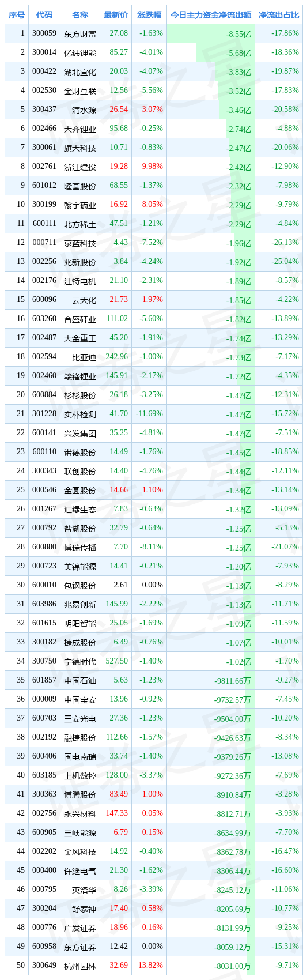303x980 pixels.
Task: Select stock name 比亚迪
Action: (84, 357)
